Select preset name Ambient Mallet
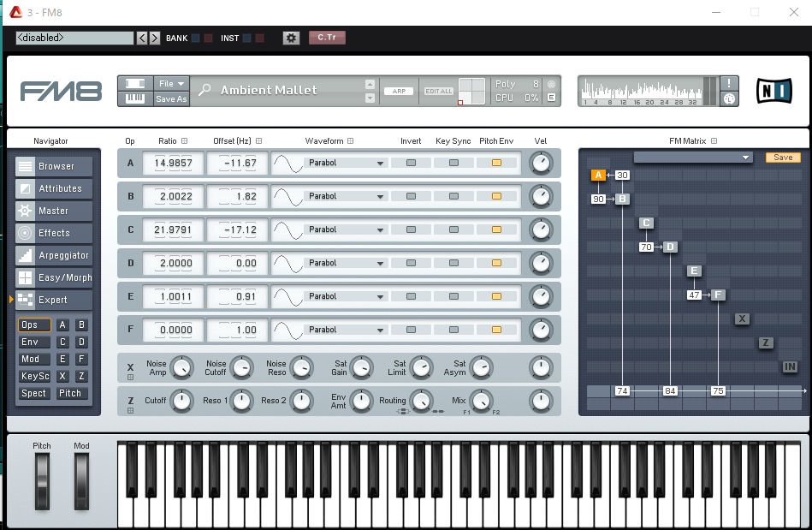812x530 pixels. pyautogui.click(x=269, y=90)
